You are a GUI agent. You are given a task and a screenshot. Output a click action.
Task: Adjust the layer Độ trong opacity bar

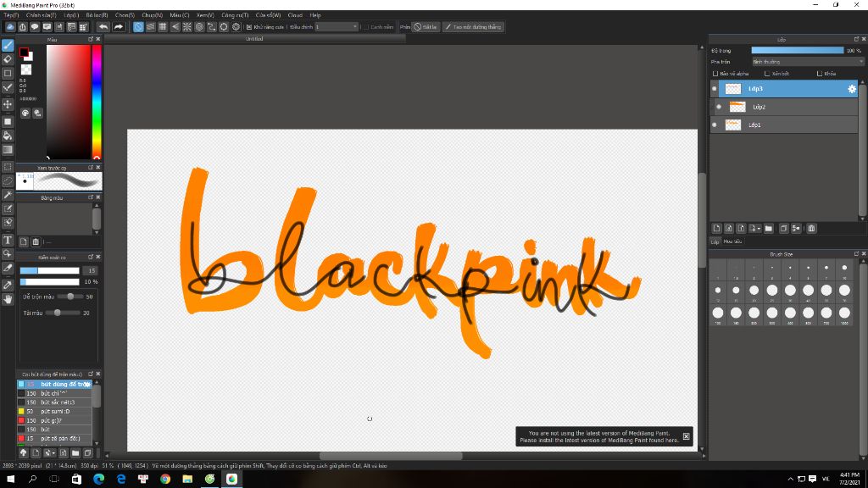point(797,50)
